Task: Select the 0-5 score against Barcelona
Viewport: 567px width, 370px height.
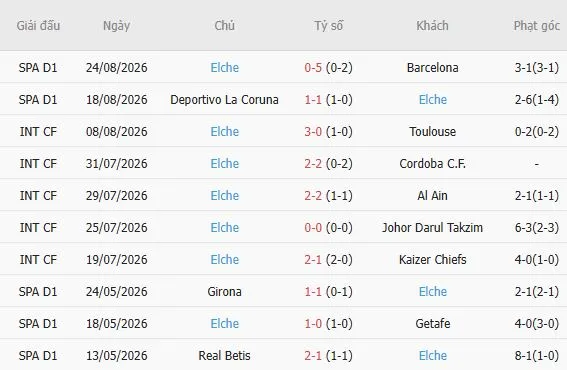Action: 313,68
